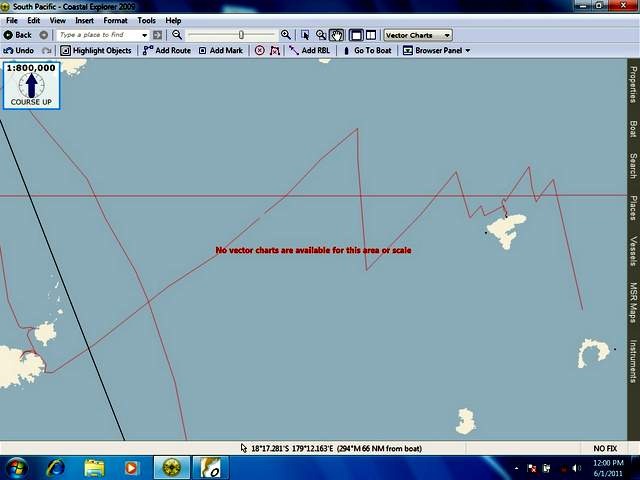Click the Windows Start button
The image size is (640, 480).
click(16, 468)
